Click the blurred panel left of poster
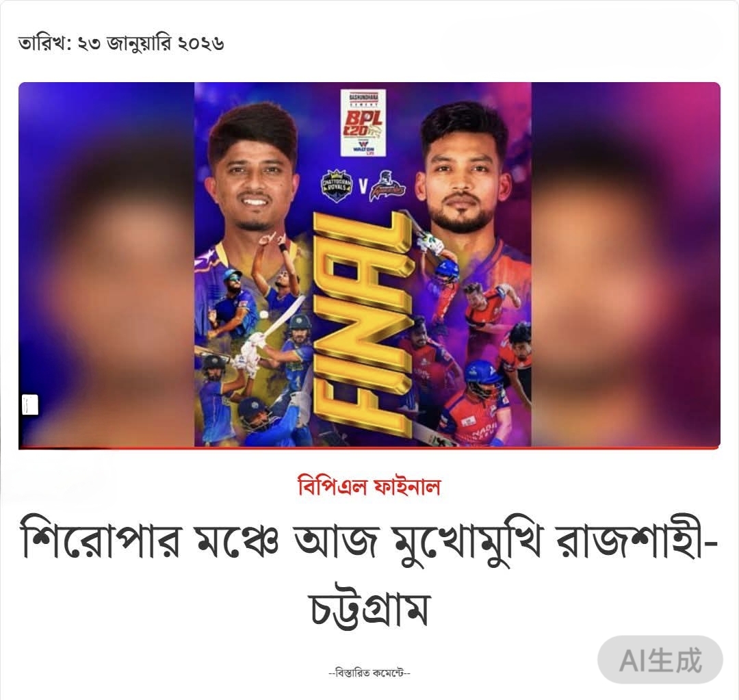The width and height of the screenshot is (739, 700). tap(107, 264)
